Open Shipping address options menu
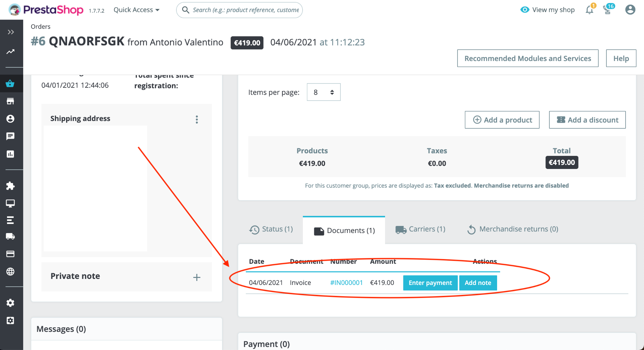Screen dimensions: 644x350 197,120
